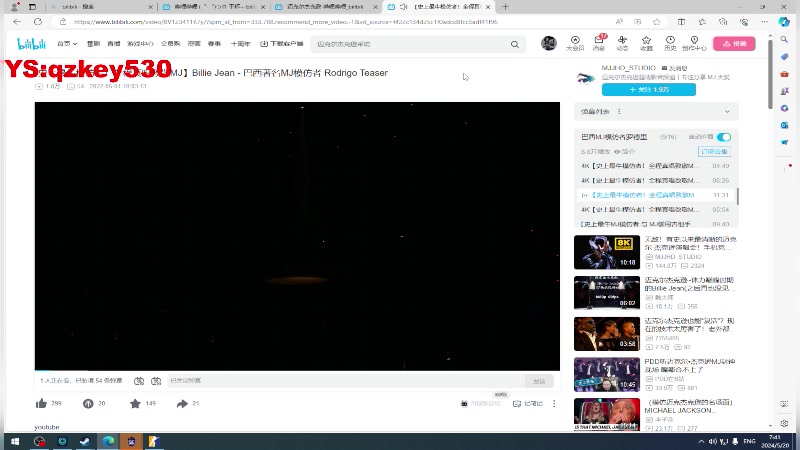Switch to the third browser tab
The height and width of the screenshot is (450, 800).
pos(327,7)
